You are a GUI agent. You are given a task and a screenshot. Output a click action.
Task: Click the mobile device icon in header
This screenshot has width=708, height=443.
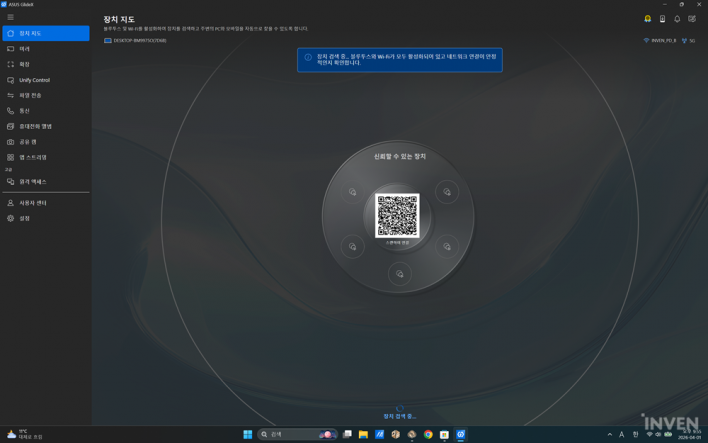662,19
